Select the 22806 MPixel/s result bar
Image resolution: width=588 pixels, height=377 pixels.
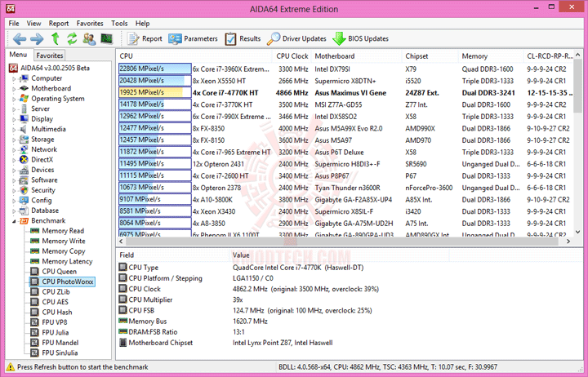click(x=155, y=69)
